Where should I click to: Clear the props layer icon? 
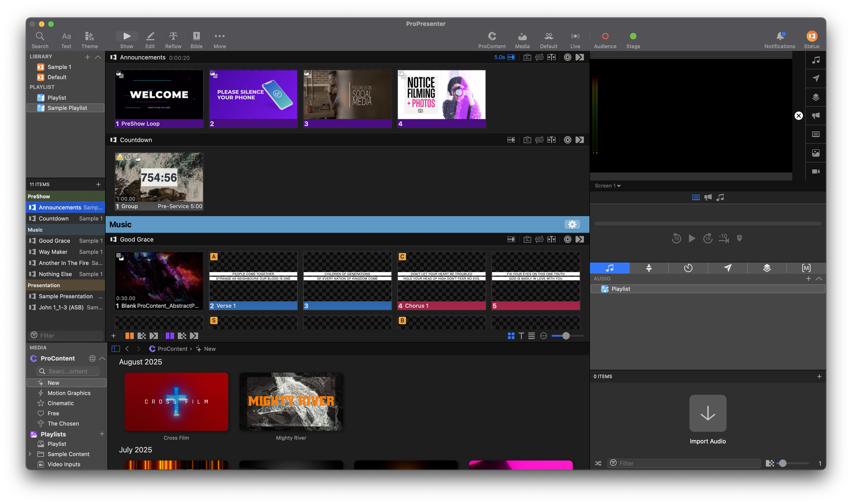tap(816, 97)
